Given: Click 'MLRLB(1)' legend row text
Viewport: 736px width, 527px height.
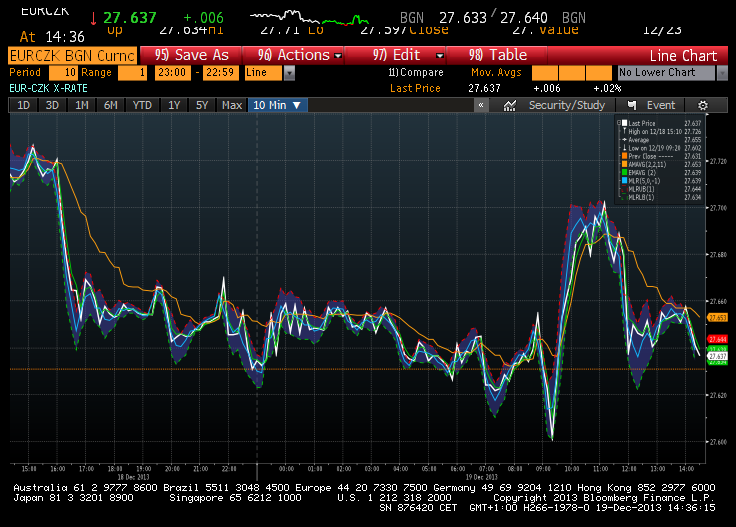Looking at the screenshot, I should [x=641, y=197].
